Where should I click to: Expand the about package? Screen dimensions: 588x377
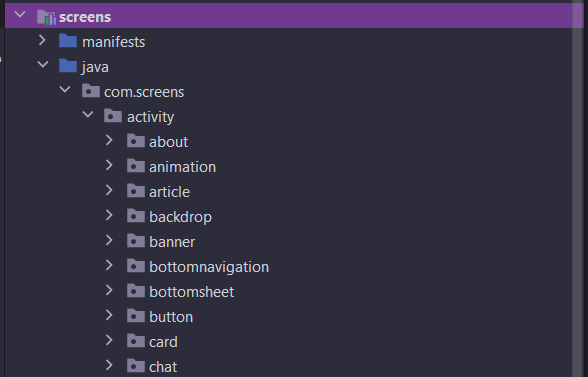coord(109,140)
